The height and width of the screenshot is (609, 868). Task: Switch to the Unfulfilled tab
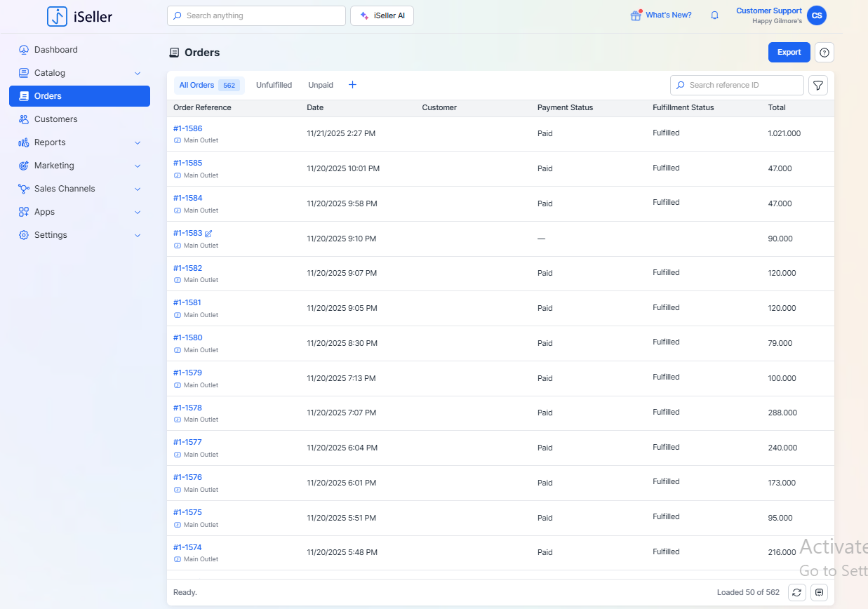[274, 85]
